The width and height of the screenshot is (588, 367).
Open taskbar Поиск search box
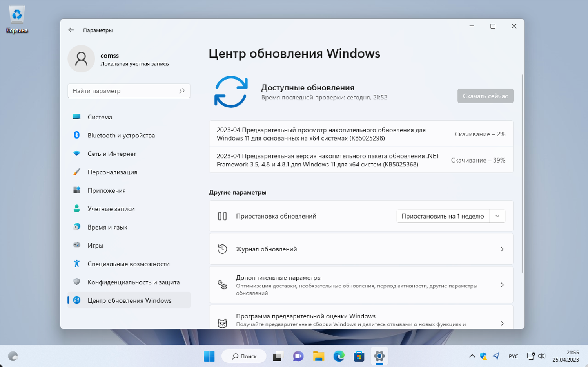244,356
